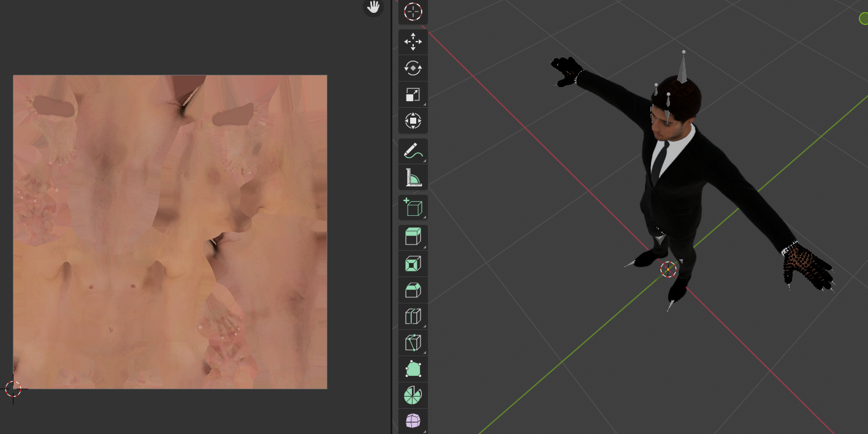Viewport: 868px width, 434px height.
Task: Select the Extrude Region tool
Action: [413, 237]
